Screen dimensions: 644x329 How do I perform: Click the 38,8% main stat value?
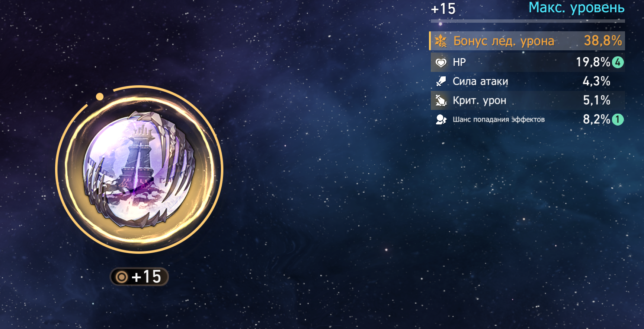(603, 41)
